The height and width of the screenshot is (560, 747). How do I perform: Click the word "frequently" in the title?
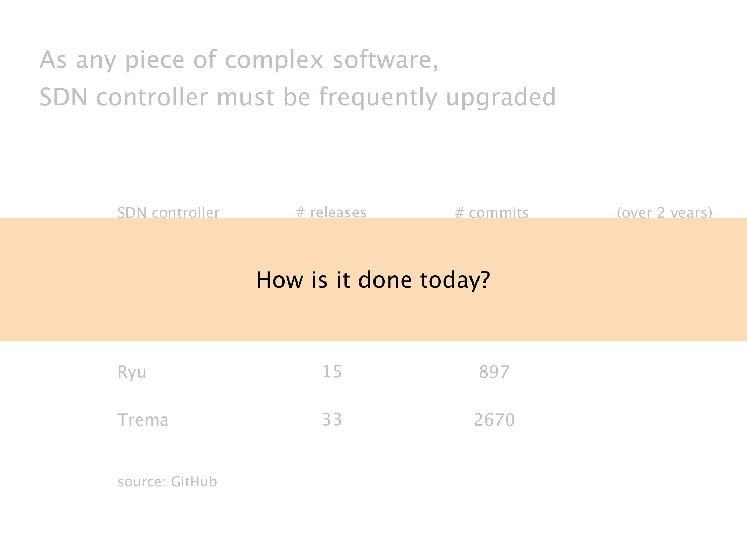click(378, 97)
